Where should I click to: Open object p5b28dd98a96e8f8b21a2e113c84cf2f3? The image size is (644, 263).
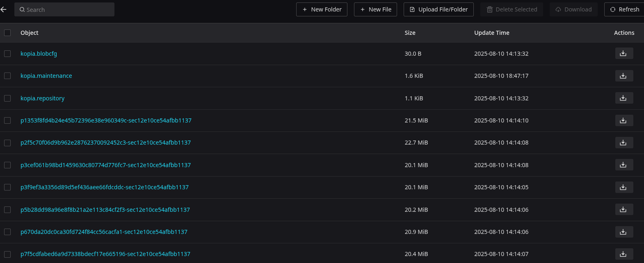105,210
